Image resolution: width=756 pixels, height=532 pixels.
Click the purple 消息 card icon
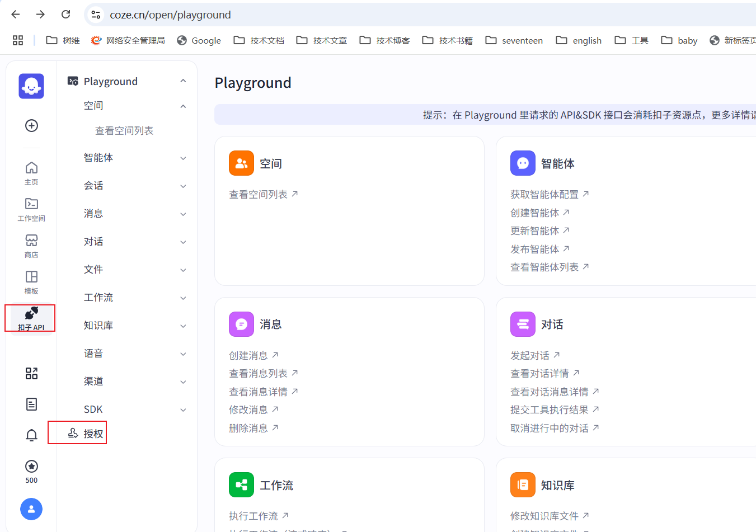click(241, 324)
